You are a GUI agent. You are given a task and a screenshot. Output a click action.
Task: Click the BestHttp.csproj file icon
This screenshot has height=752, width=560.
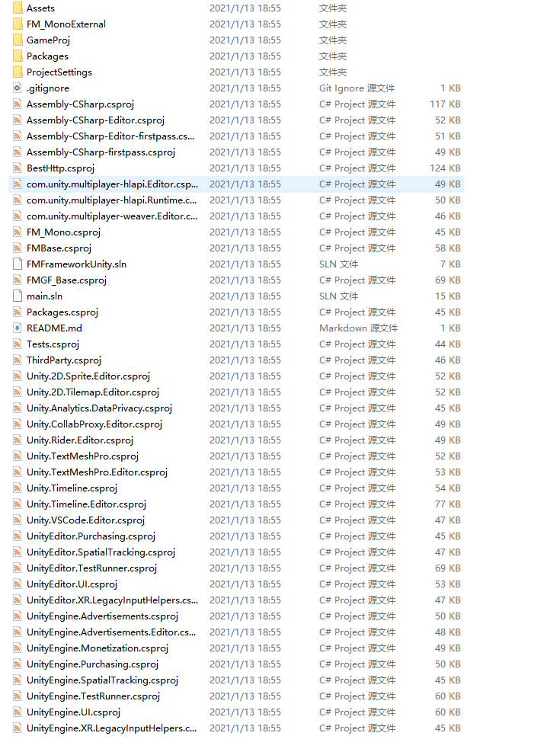(18, 168)
